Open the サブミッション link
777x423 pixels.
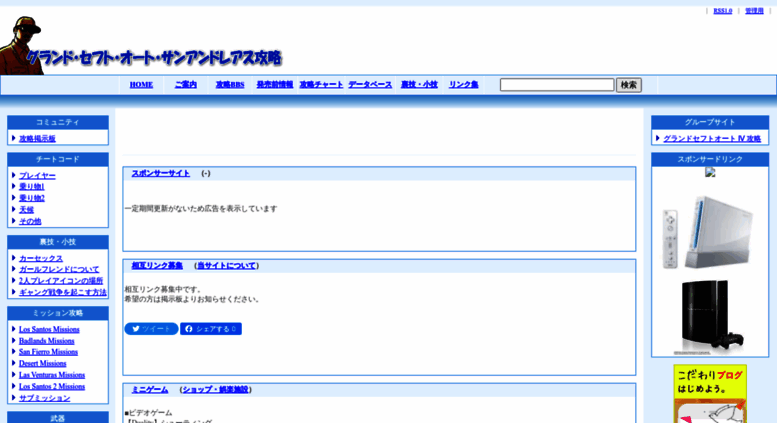(45, 398)
